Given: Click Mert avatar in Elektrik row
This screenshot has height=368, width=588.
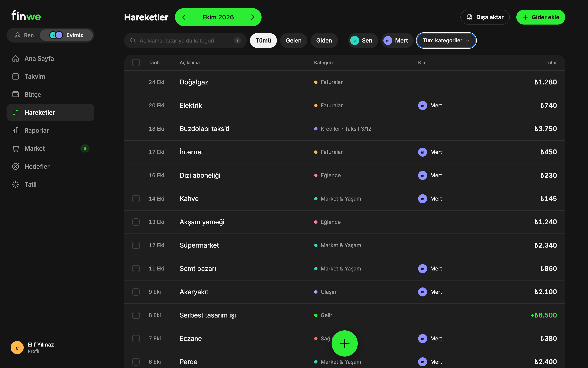Looking at the screenshot, I should tap(422, 105).
